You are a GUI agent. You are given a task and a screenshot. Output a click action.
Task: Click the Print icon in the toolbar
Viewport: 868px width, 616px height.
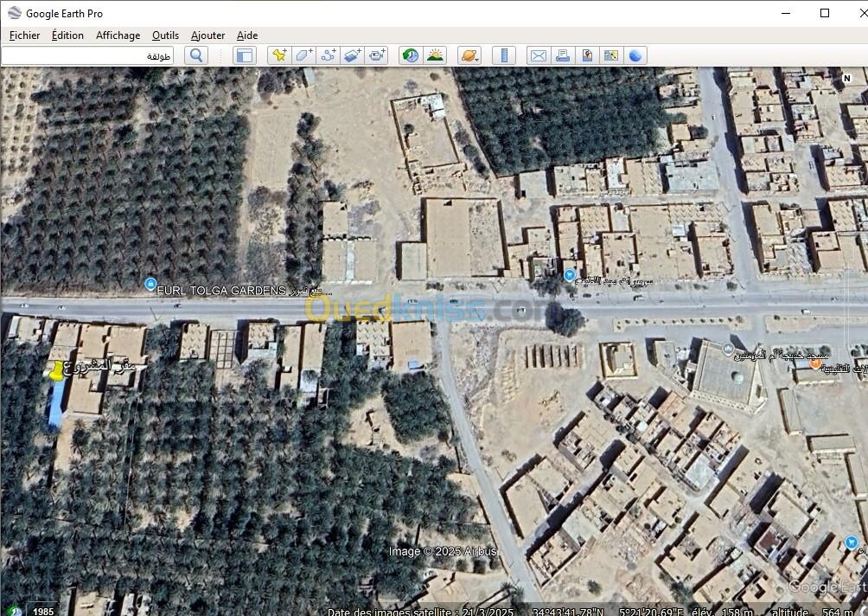(x=562, y=55)
